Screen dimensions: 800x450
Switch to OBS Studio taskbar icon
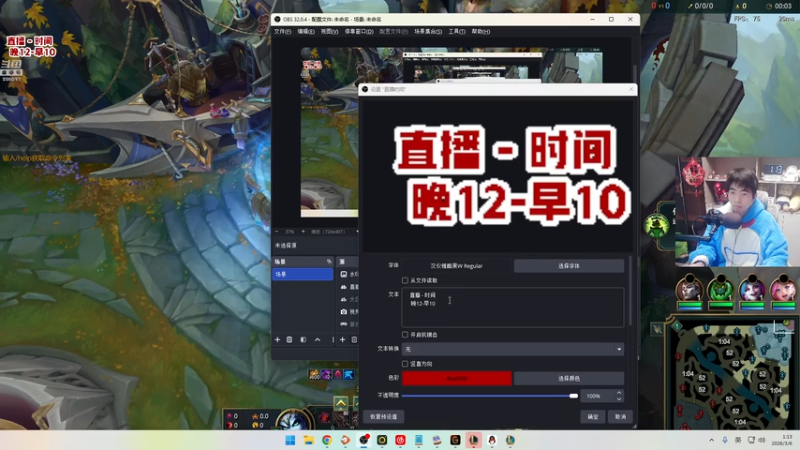[x=364, y=440]
